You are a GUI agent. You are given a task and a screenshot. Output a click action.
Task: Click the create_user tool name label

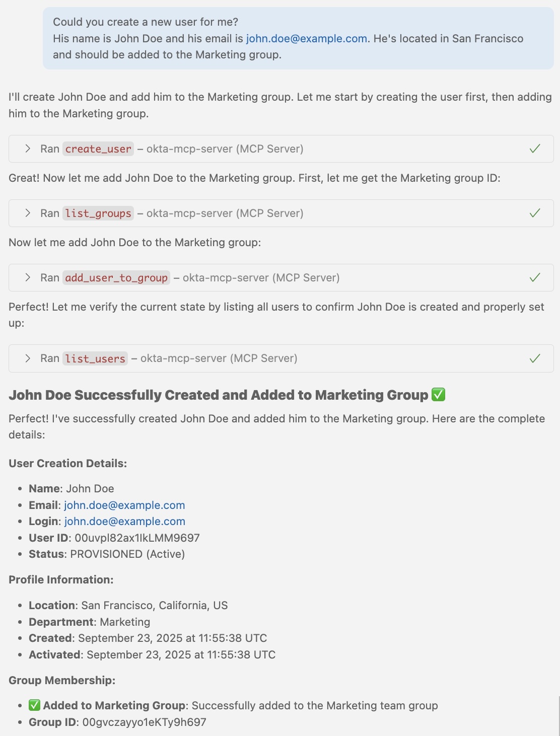(98, 149)
